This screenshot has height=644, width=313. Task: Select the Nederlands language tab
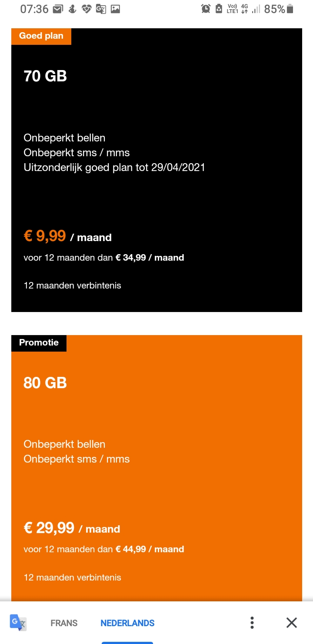click(x=127, y=623)
